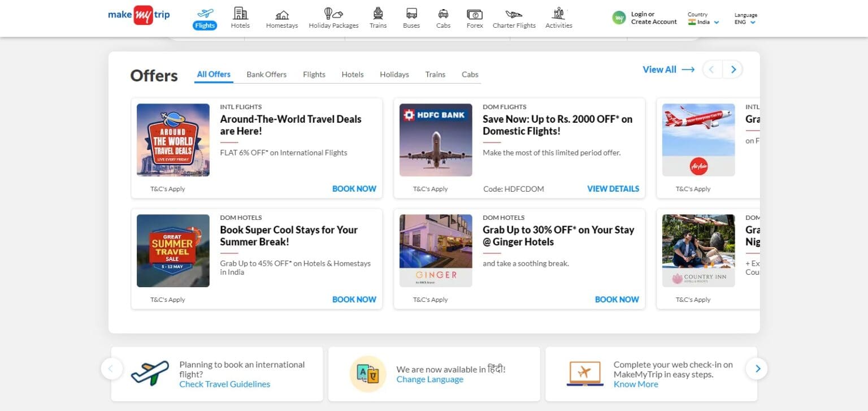Go to Trains booking icon

378,18
